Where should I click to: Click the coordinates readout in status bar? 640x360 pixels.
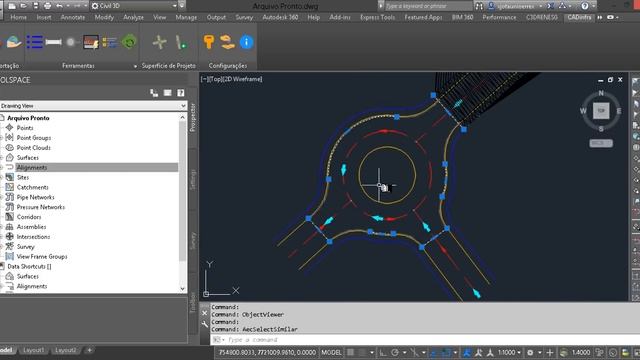[x=267, y=352]
